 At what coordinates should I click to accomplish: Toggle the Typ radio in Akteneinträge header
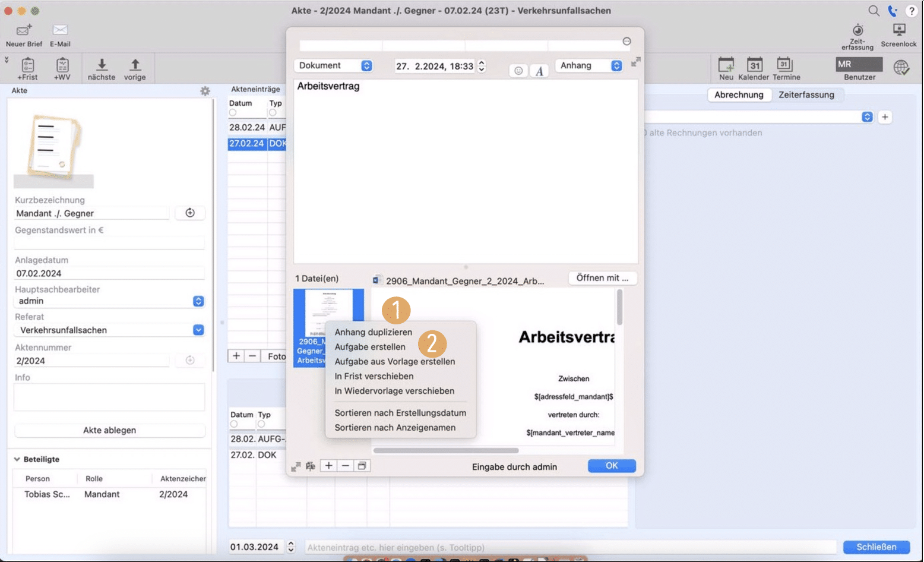point(273,112)
